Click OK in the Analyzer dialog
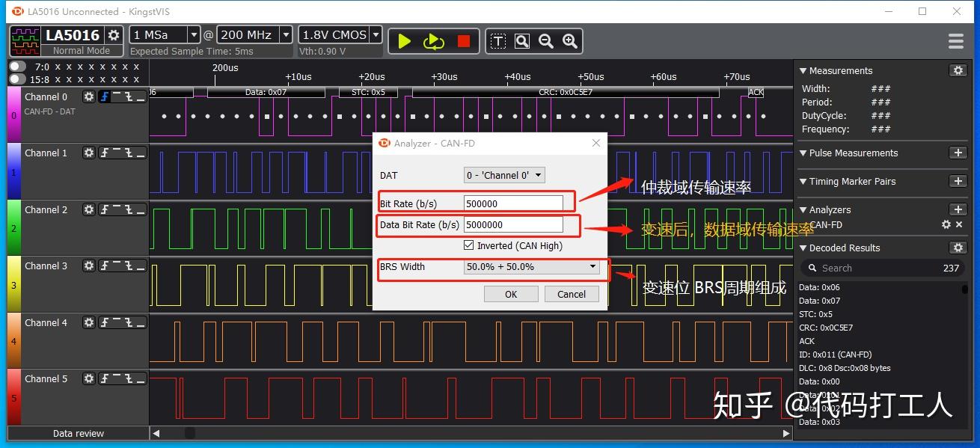 point(511,294)
